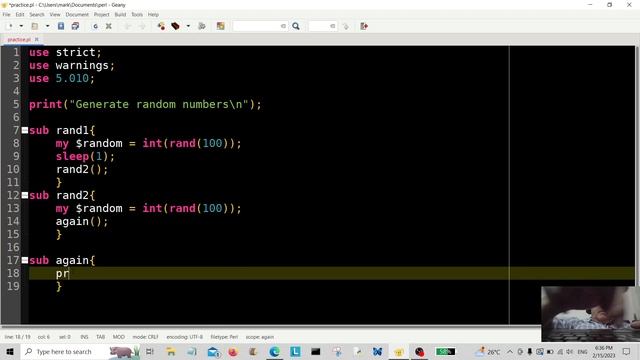The image size is (640, 360).
Task: Click the Save All toolbar icon
Action: pos(75,26)
